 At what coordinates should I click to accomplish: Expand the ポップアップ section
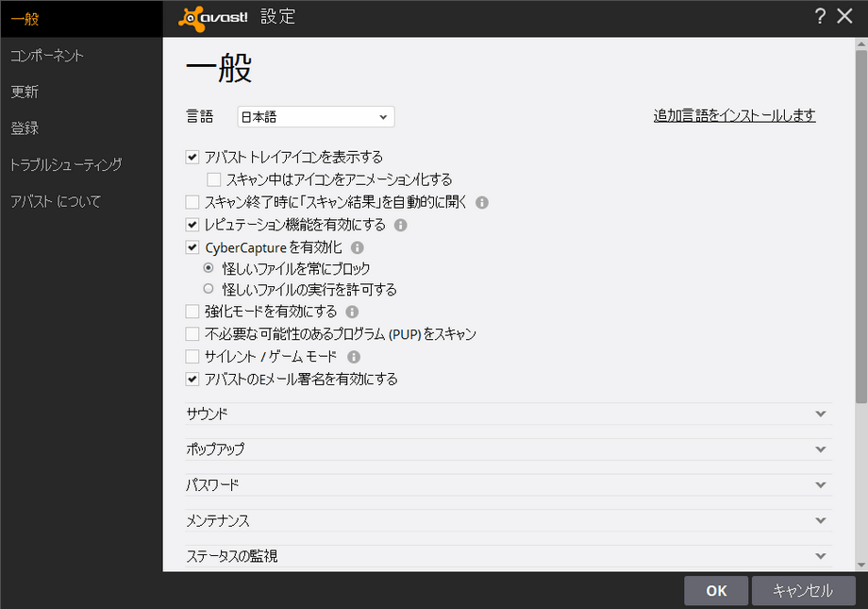(x=509, y=449)
